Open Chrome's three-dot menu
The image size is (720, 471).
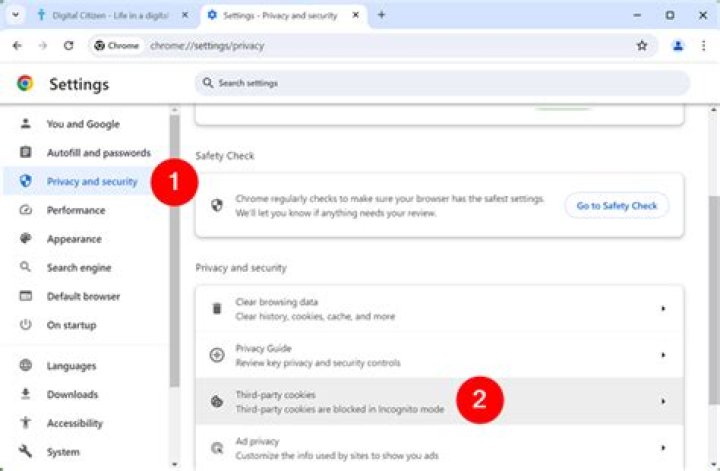point(703,45)
